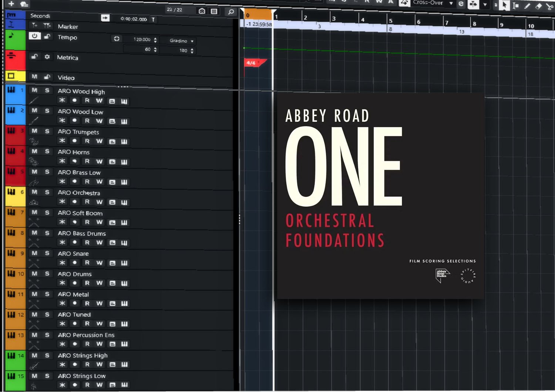Click the track visibility agents icon
The image size is (555, 392).
(x=202, y=11)
